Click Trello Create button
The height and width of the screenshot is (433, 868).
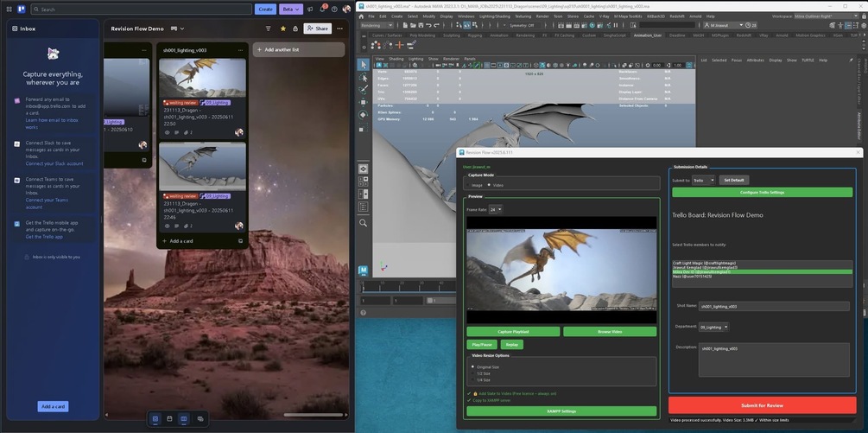click(266, 10)
